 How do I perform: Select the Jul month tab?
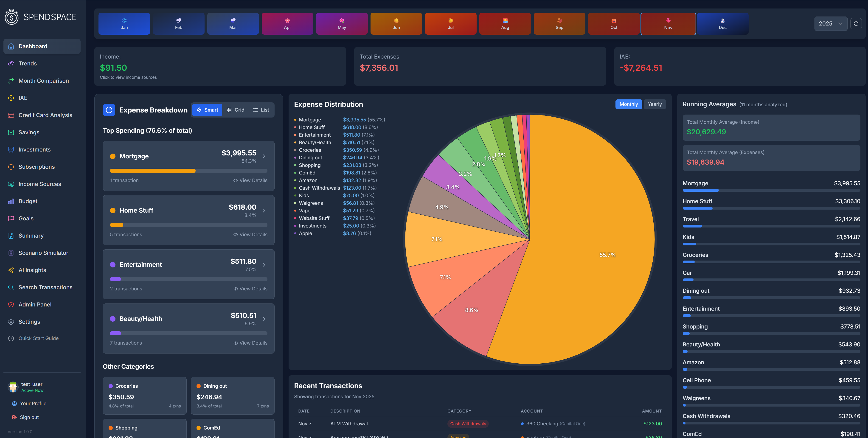[450, 24]
